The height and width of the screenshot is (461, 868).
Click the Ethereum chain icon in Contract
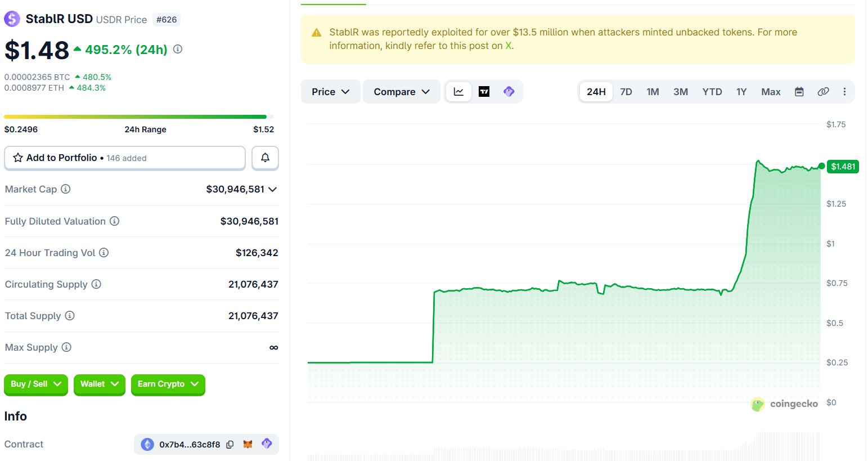click(x=147, y=444)
